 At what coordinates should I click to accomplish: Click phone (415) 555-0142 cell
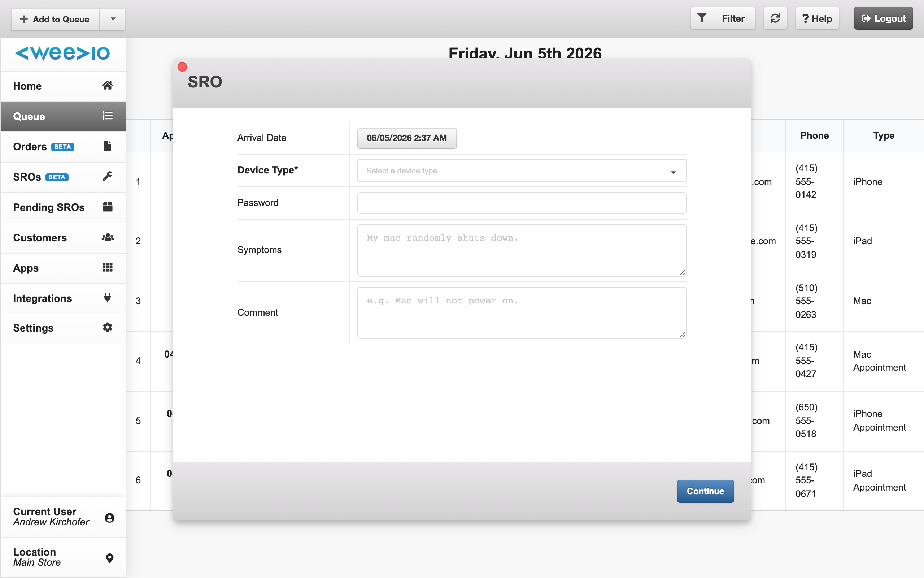(814, 182)
